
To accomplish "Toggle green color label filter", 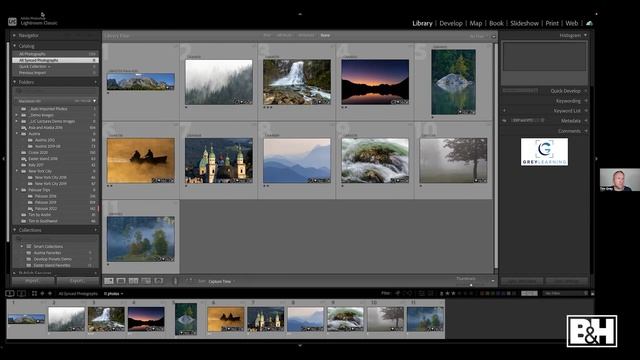I will [494, 293].
